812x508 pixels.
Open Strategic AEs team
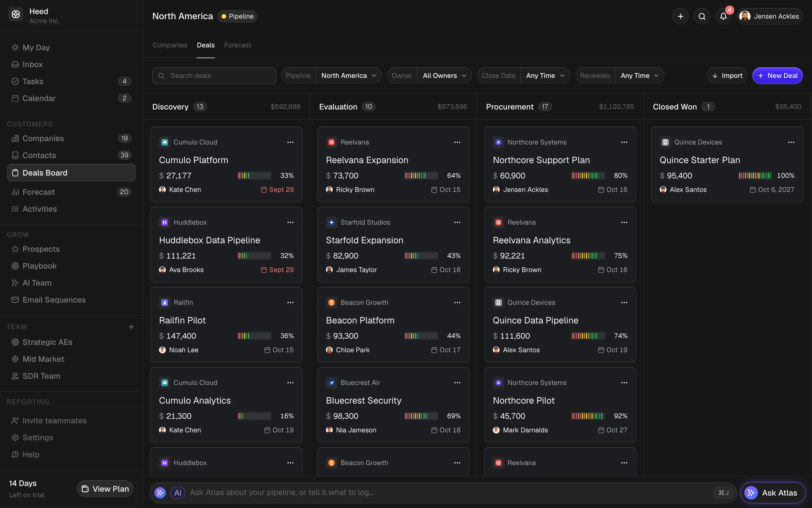tap(71, 342)
